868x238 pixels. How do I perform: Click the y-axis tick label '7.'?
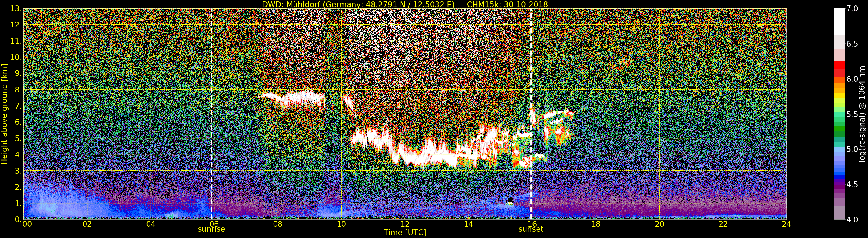[x=18, y=106]
